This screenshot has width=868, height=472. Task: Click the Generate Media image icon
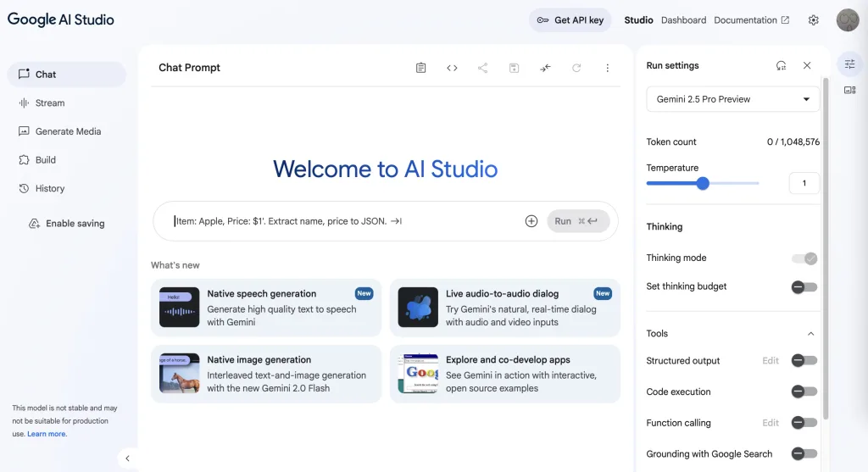click(x=24, y=131)
